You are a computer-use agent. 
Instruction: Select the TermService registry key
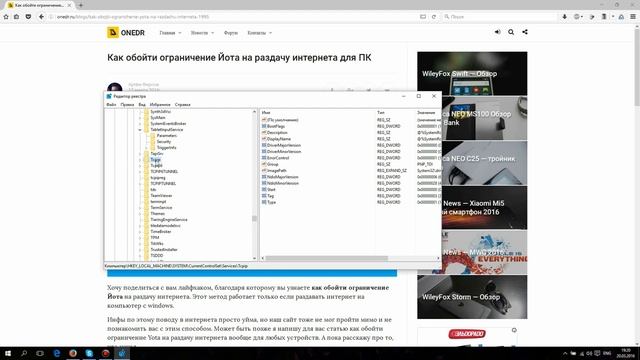coord(161,207)
